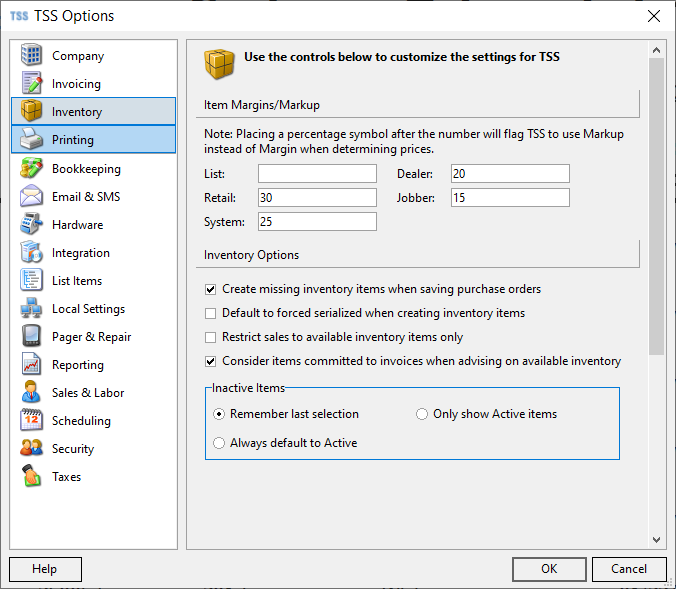This screenshot has width=676, height=589.
Task: Click the Reporting chart icon
Action: coord(31,364)
